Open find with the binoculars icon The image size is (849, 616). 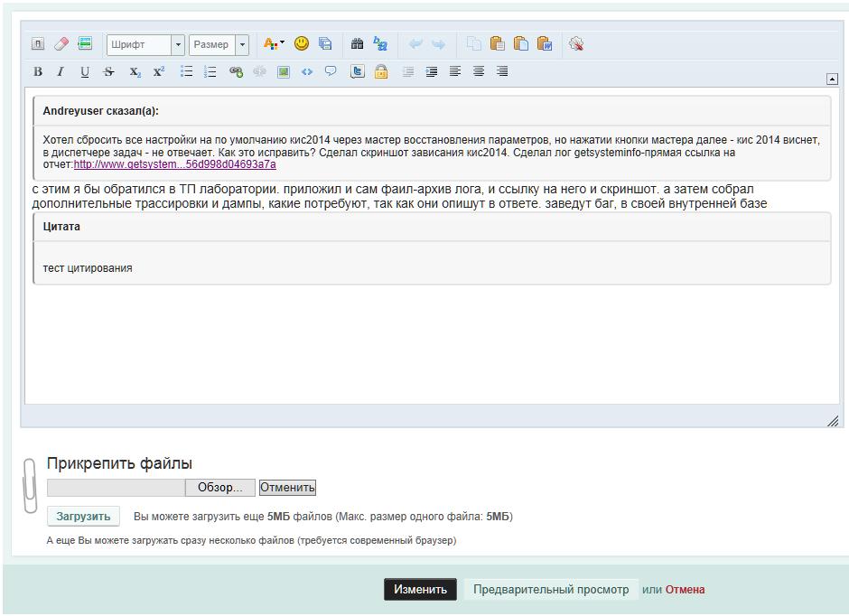[357, 43]
